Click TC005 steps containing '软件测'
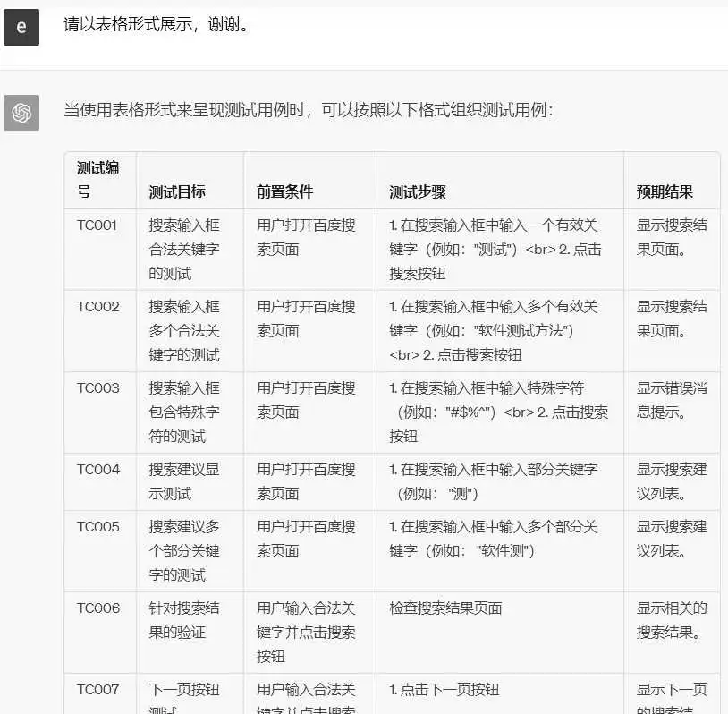728x714 pixels. tap(493, 539)
